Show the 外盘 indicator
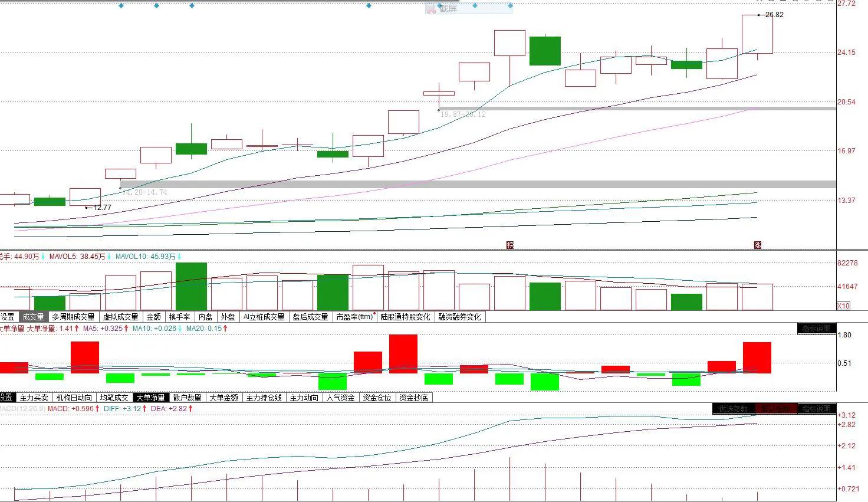868x502 pixels. [228, 317]
